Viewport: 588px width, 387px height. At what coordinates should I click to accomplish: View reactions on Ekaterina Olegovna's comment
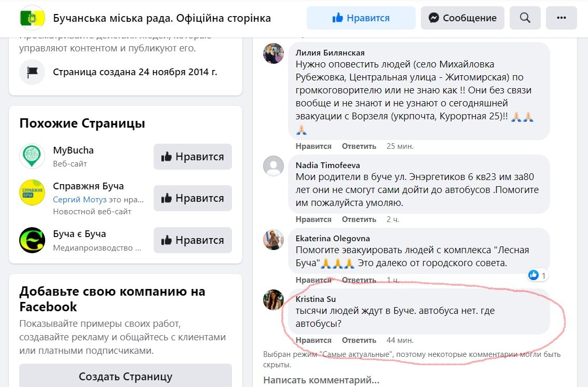click(537, 275)
